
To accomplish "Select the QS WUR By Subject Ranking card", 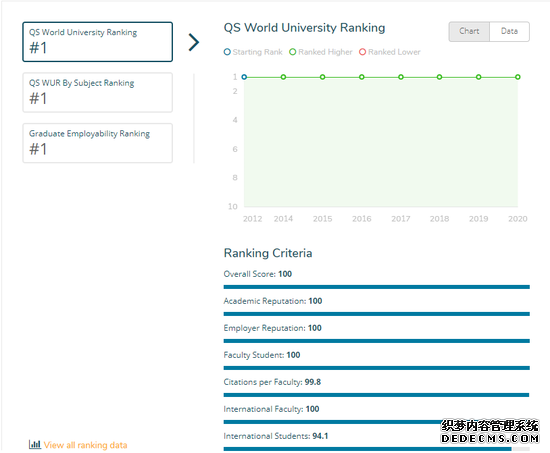I will [98, 93].
